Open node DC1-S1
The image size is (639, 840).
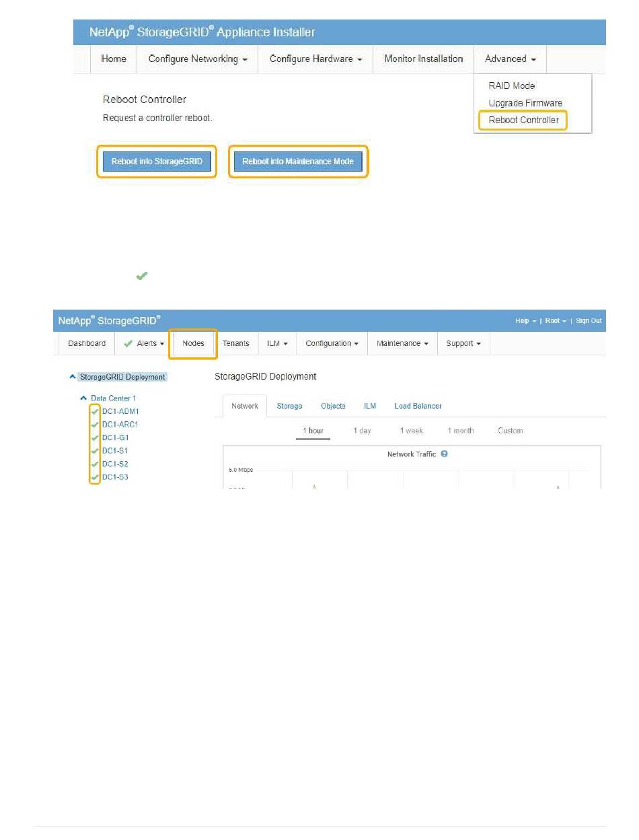point(115,451)
